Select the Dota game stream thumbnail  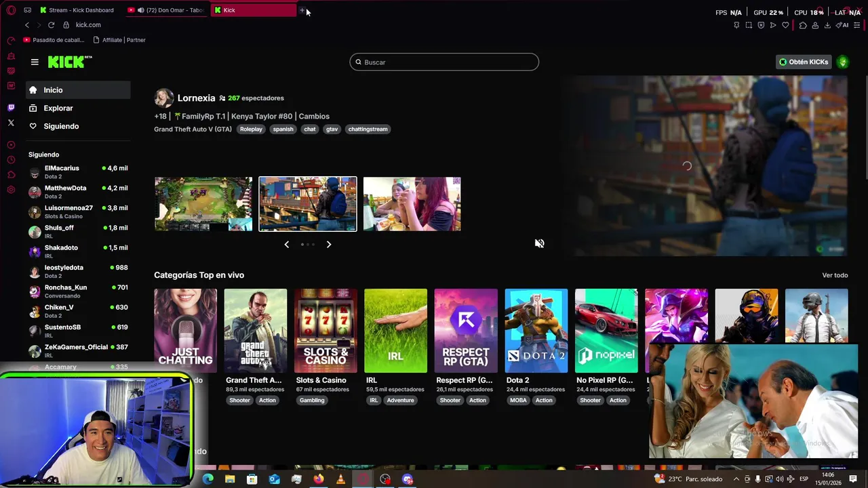[x=203, y=204]
